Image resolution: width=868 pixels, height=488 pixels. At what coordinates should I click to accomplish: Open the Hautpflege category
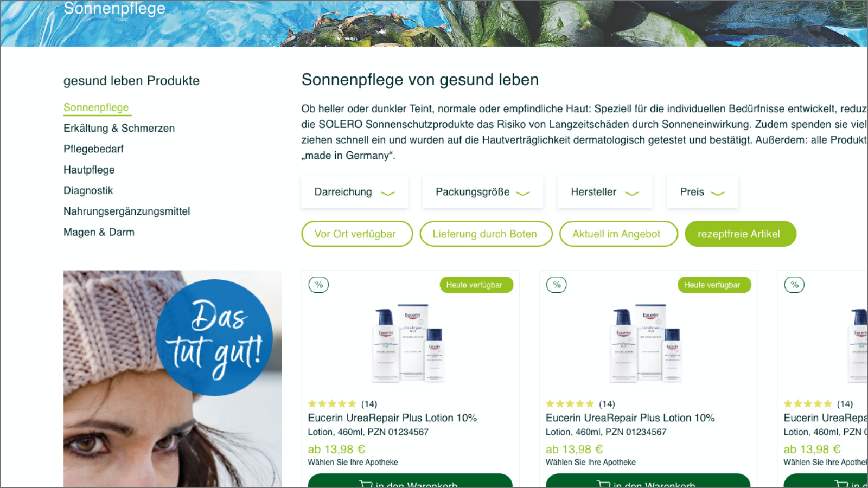(x=89, y=170)
